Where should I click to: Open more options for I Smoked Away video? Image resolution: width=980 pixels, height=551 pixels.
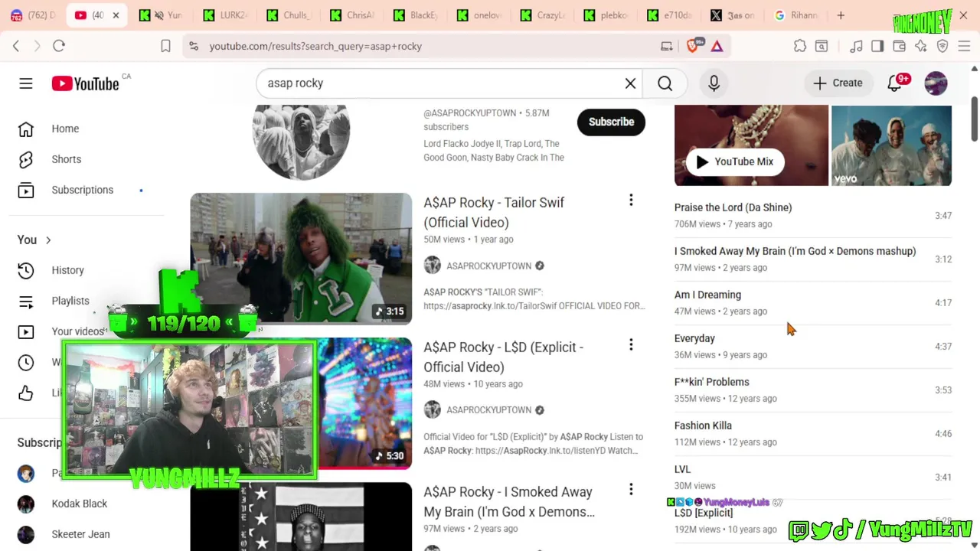(x=631, y=489)
